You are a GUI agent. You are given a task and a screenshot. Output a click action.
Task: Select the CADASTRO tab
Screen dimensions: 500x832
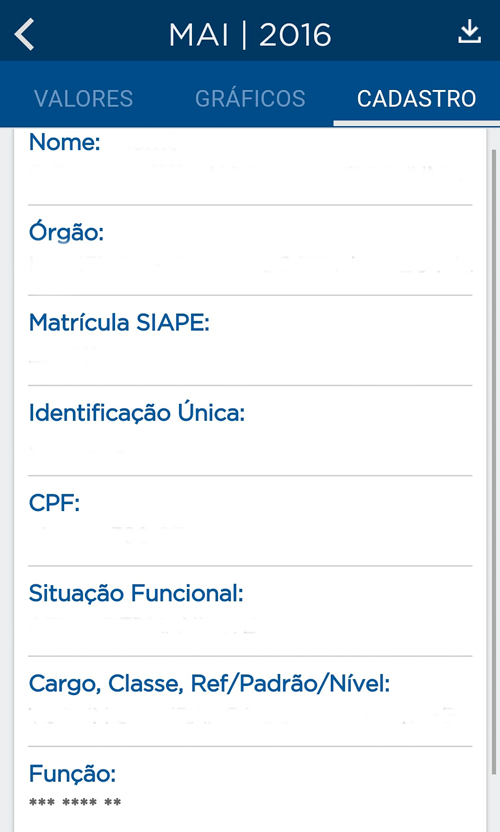[417, 99]
